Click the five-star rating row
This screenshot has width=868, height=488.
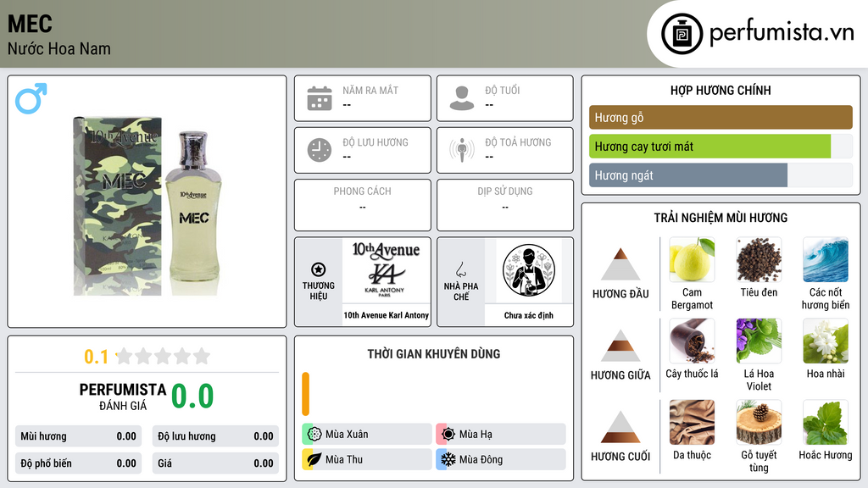[163, 356]
